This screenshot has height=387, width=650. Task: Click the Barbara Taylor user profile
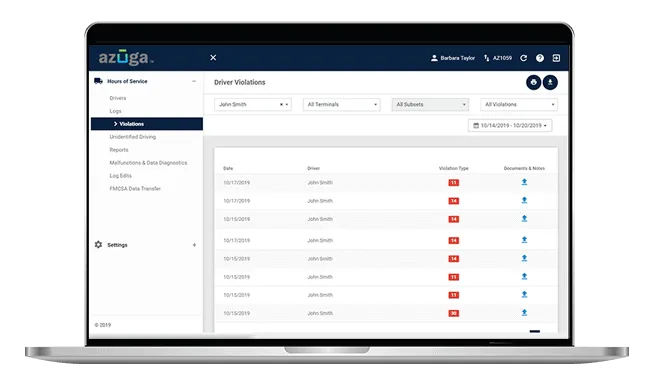[x=453, y=58]
